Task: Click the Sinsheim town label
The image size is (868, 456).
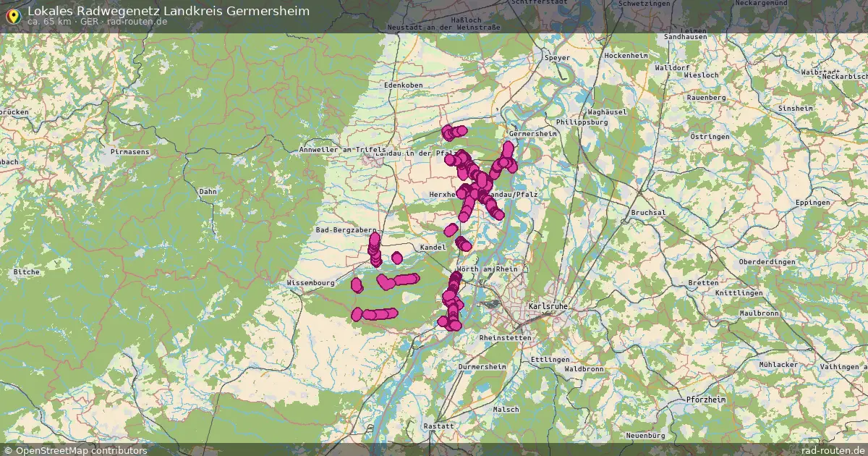Action: [795, 108]
